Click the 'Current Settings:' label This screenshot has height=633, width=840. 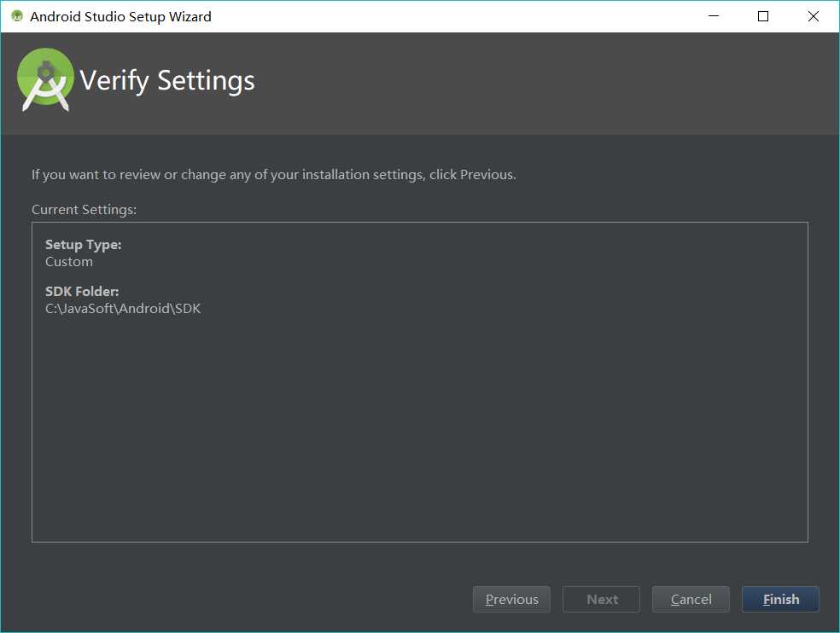[85, 209]
